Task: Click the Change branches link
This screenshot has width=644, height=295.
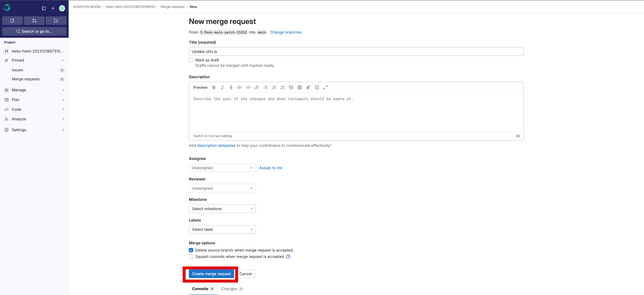Action: click(x=285, y=32)
